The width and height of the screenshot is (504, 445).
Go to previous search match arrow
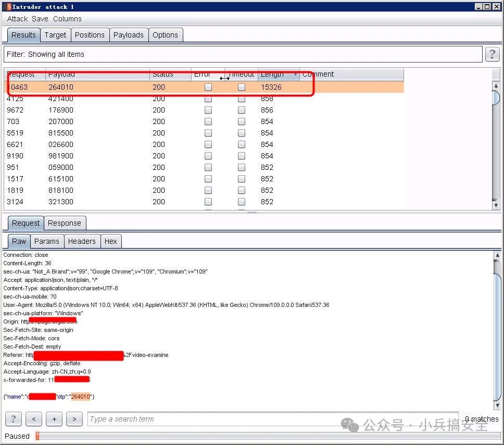(x=33, y=419)
